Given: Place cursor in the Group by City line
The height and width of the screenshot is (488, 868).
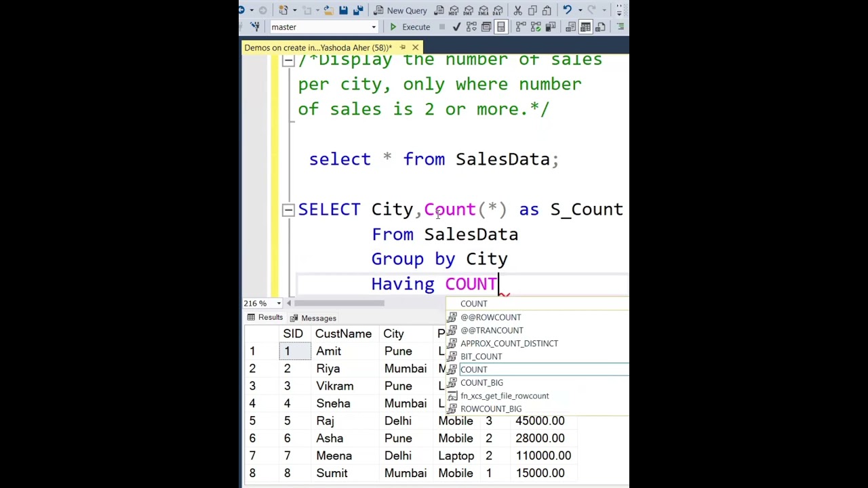Looking at the screenshot, I should click(439, 259).
